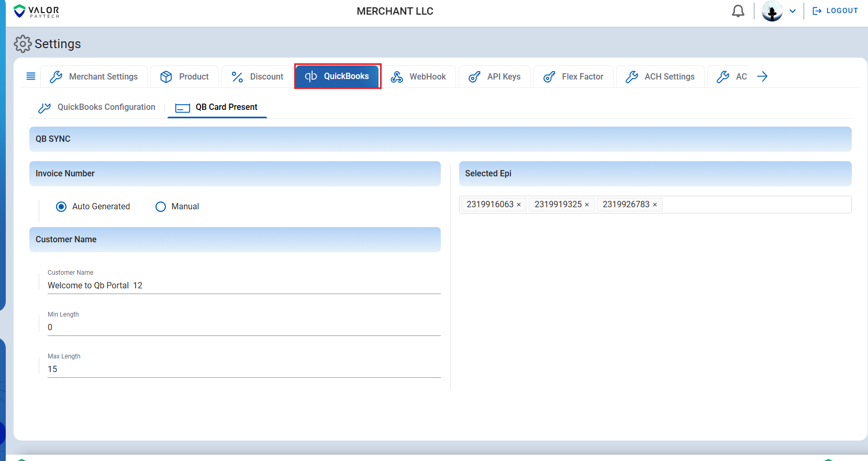Click the Customer Name section header

click(x=235, y=240)
